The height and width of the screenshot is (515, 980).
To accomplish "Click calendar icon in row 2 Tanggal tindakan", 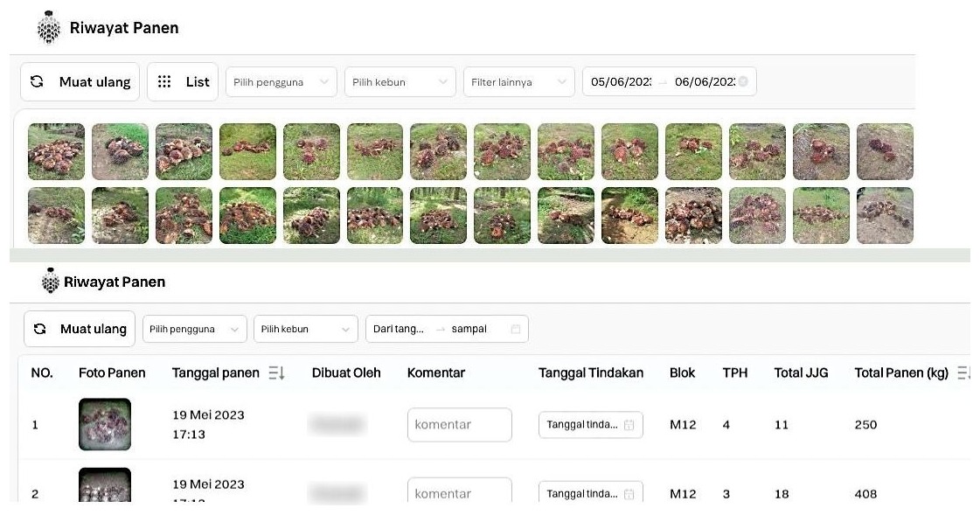I will click(629, 494).
